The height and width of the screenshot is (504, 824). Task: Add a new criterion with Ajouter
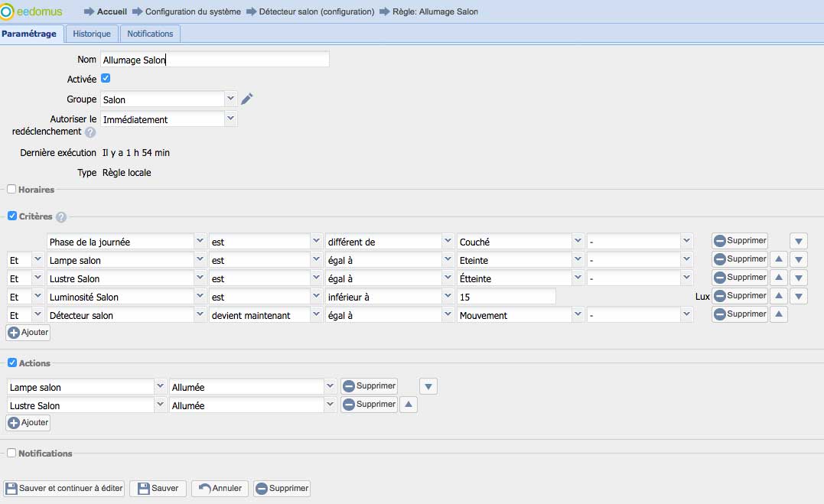[x=28, y=333]
